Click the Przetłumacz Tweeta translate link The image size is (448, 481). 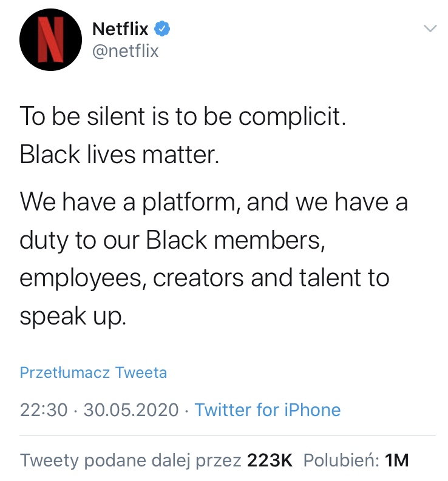point(93,372)
